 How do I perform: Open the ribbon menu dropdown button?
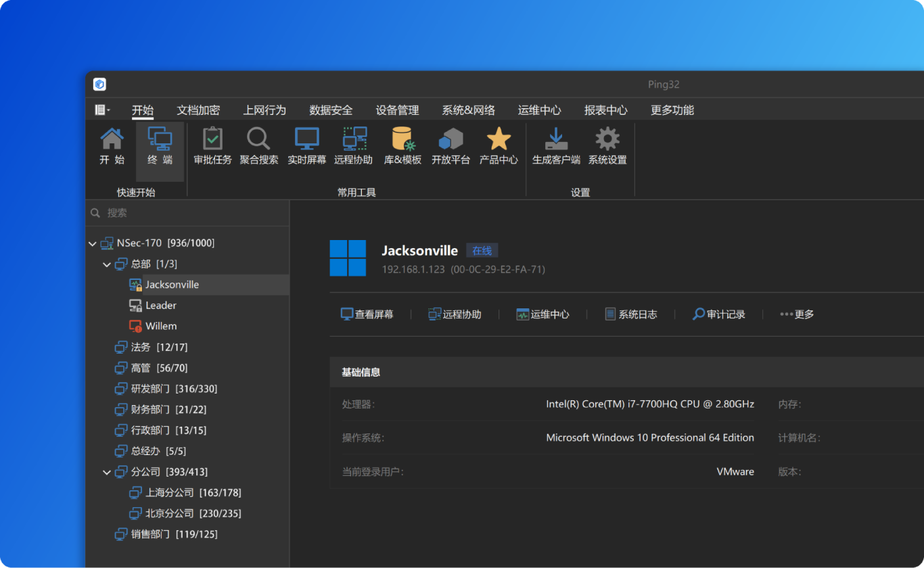(x=102, y=110)
